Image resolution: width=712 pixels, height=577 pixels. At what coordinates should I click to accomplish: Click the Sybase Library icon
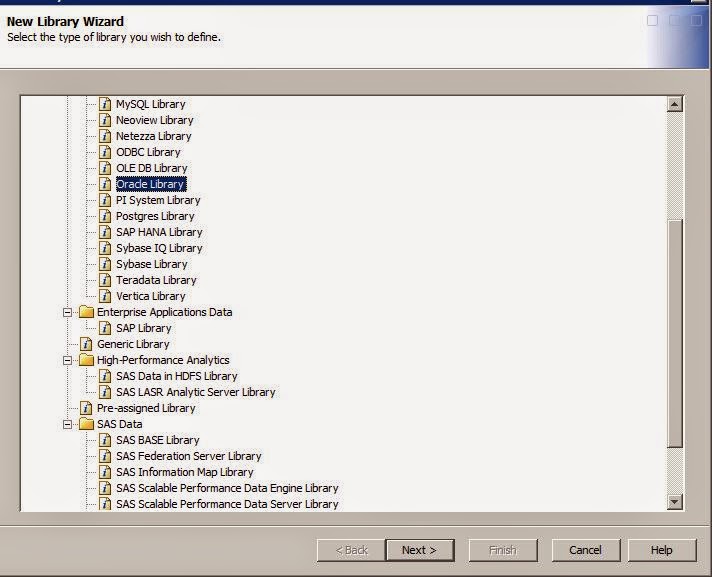105,264
